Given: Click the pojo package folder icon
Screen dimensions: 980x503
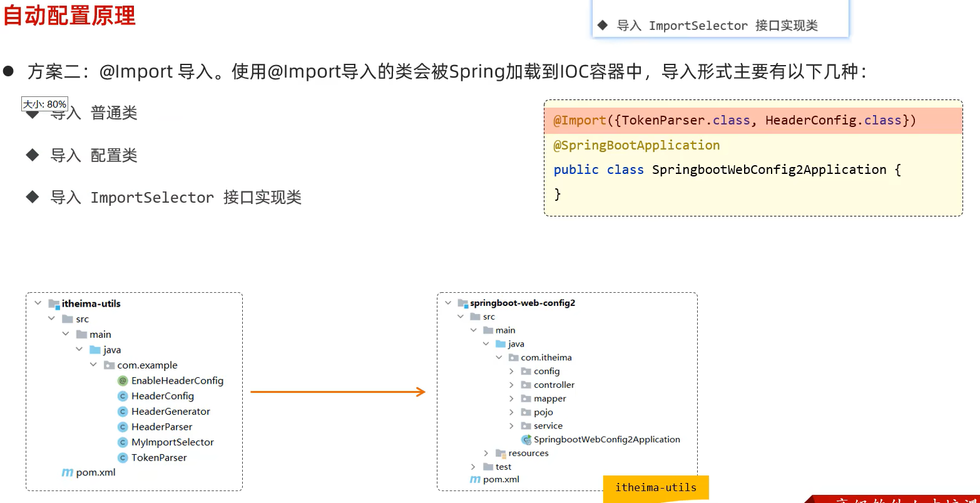Looking at the screenshot, I should click(x=526, y=412).
